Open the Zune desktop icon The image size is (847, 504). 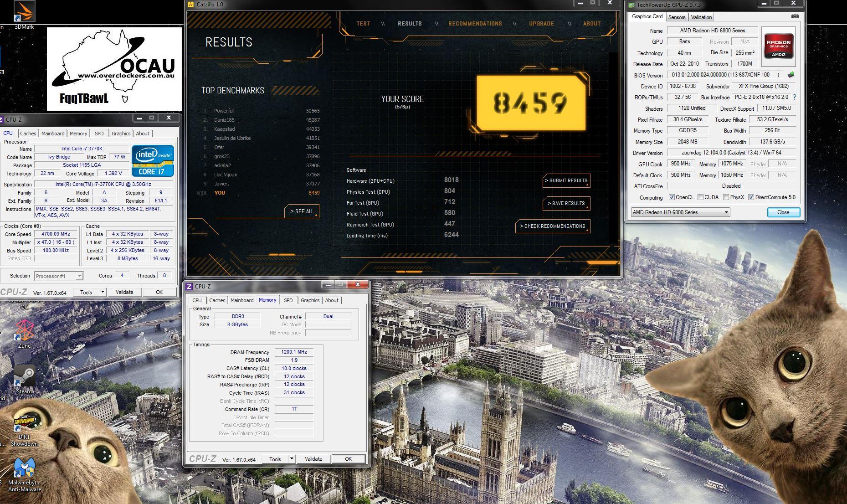[24, 333]
